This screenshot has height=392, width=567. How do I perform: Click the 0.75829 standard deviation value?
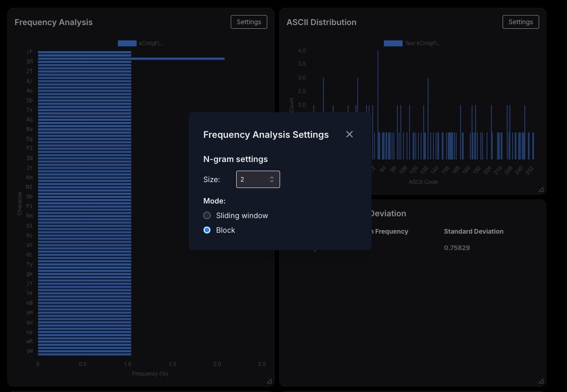point(457,248)
